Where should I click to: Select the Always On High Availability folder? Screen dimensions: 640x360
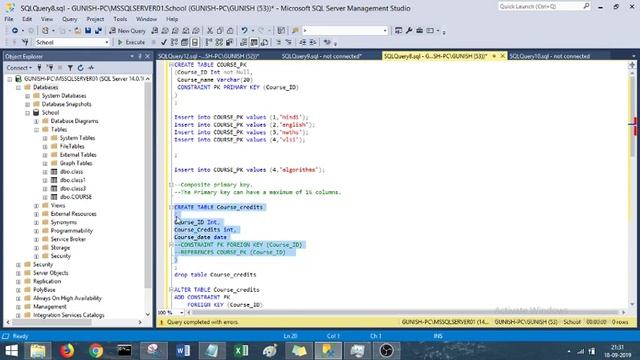(67, 298)
